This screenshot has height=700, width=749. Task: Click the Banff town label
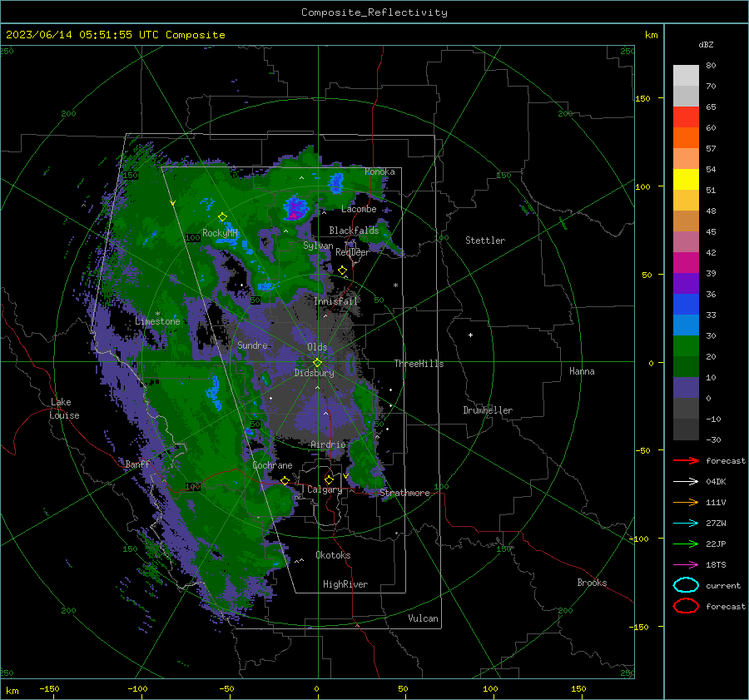pyautogui.click(x=137, y=464)
